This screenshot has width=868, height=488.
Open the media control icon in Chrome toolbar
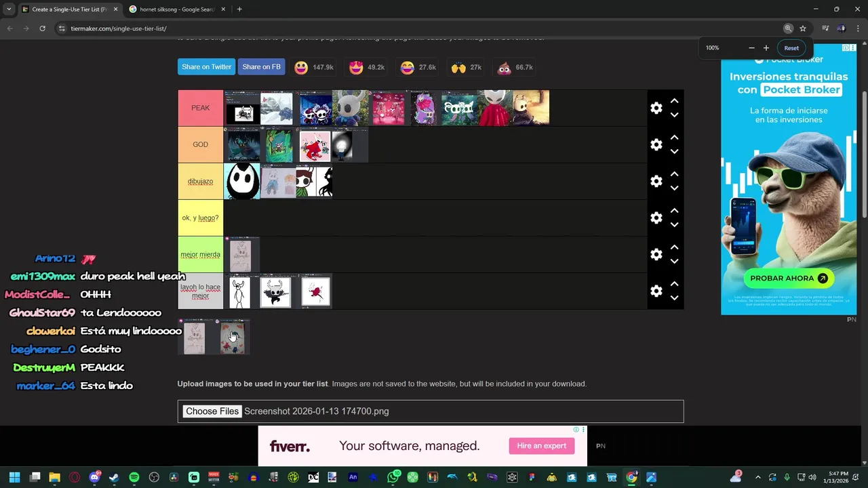tap(825, 28)
